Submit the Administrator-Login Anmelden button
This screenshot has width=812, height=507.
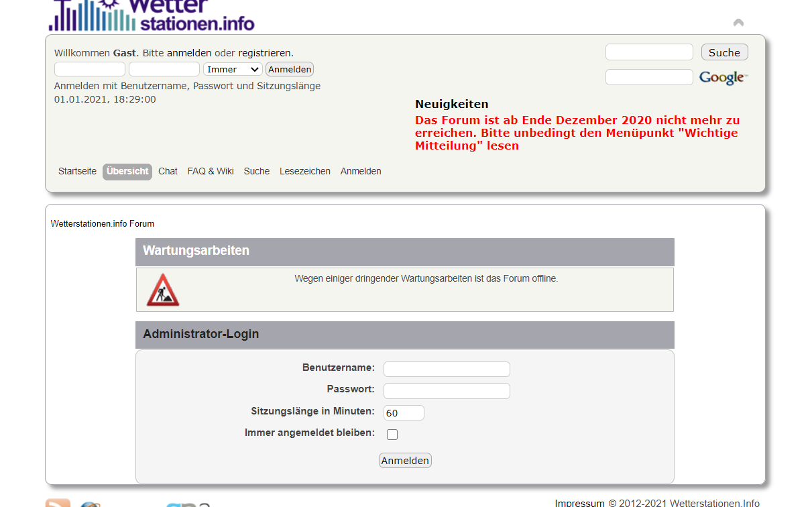pos(405,461)
